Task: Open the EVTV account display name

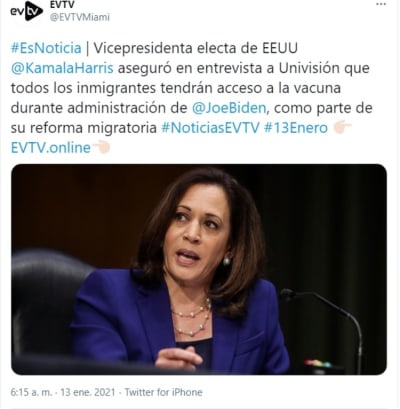Action: (62, 5)
